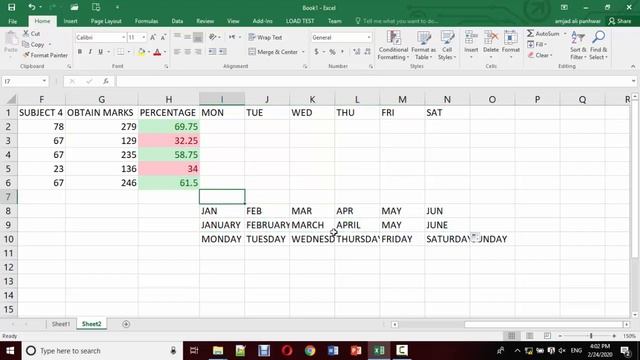This screenshot has height=360, width=640.
Task: Click in the formula bar
Action: coord(374,81)
